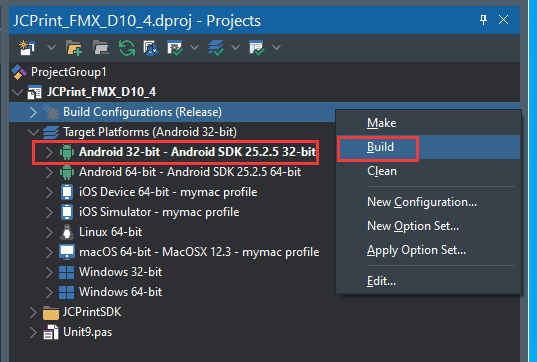
Task: Expand the JCPrintSDK folder
Action: pyautogui.click(x=33, y=312)
